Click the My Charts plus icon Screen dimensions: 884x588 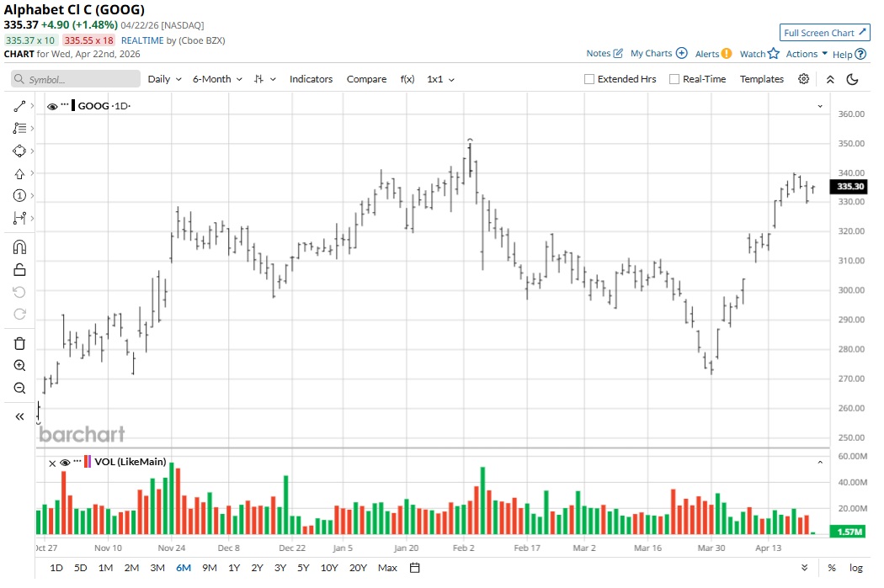pyautogui.click(x=681, y=53)
